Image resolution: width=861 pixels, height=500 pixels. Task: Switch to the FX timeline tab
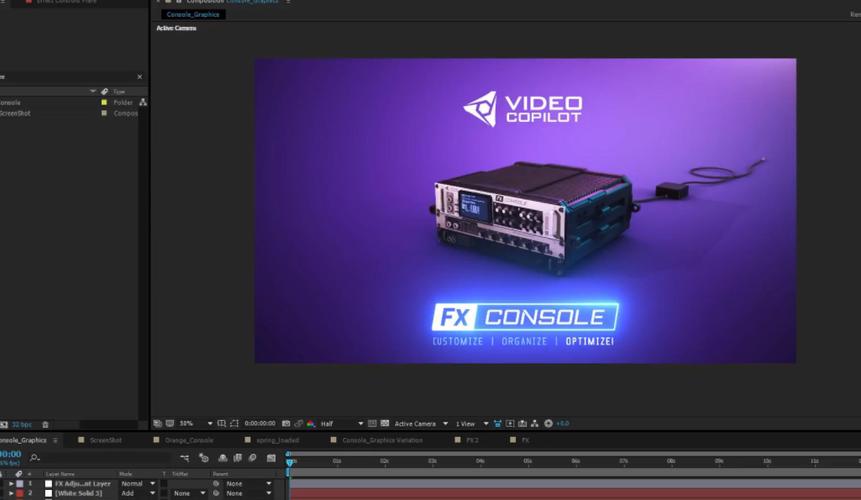click(x=525, y=440)
